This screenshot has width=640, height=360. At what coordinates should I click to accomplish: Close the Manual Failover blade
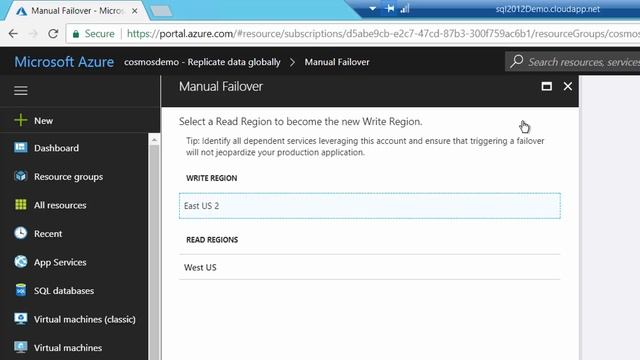pyautogui.click(x=568, y=87)
